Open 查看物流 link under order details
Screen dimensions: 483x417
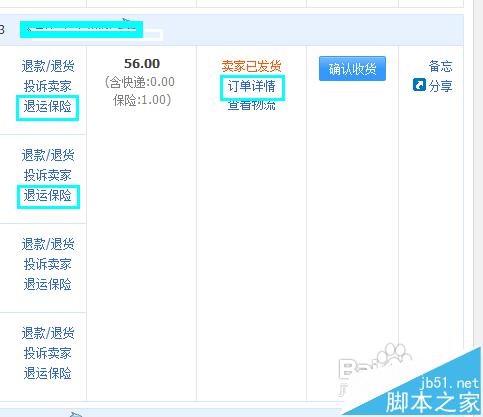(252, 105)
